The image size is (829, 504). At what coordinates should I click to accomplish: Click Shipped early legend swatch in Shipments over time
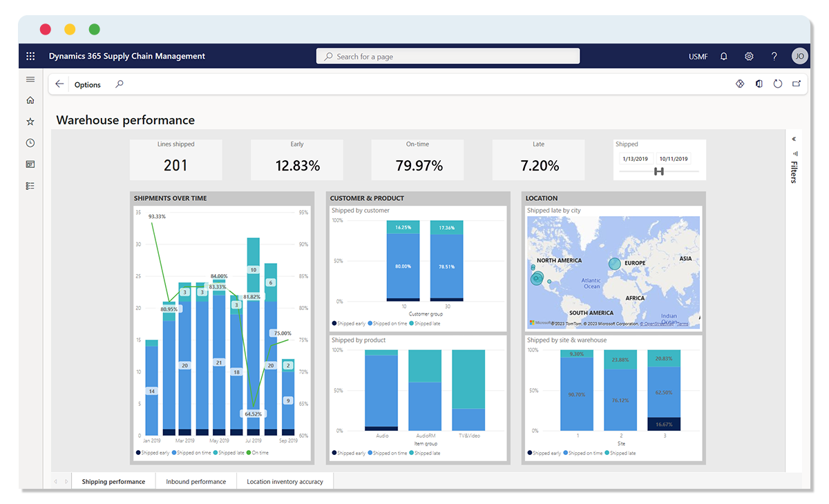(138, 453)
